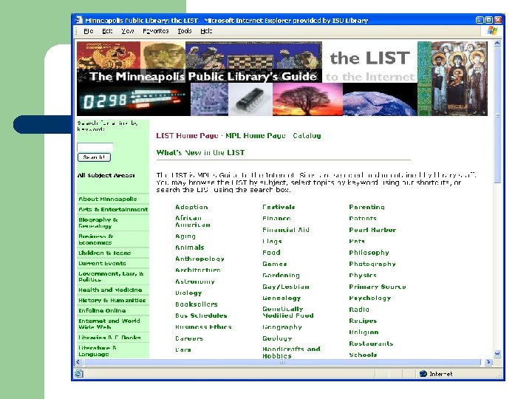Open the Help menu
The height and width of the screenshot is (399, 532).
pos(206,31)
